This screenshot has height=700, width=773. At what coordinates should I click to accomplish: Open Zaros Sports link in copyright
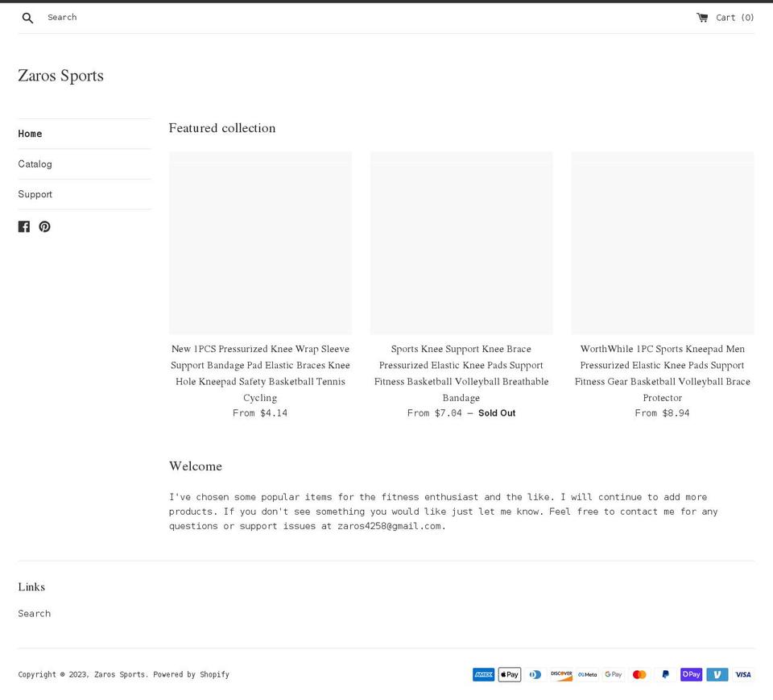coord(120,674)
